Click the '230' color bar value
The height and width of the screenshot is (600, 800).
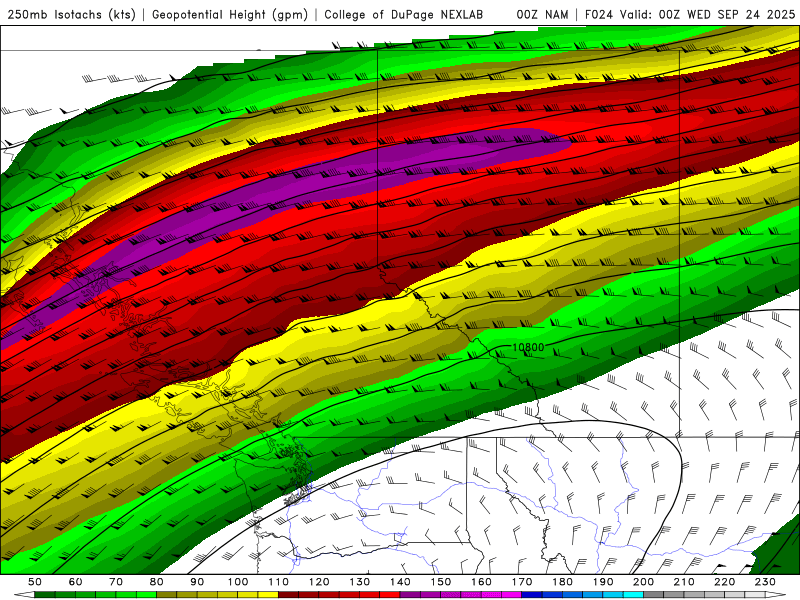(765, 582)
